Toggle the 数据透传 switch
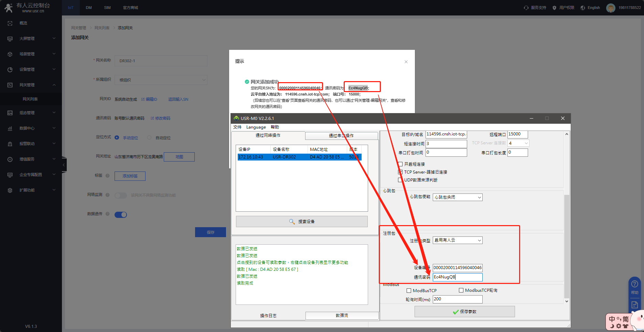 point(121,215)
